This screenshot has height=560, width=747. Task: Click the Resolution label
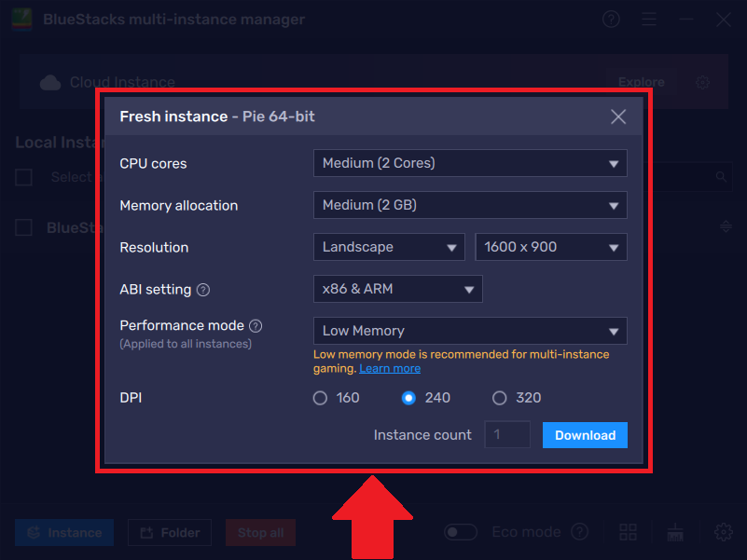click(x=155, y=248)
